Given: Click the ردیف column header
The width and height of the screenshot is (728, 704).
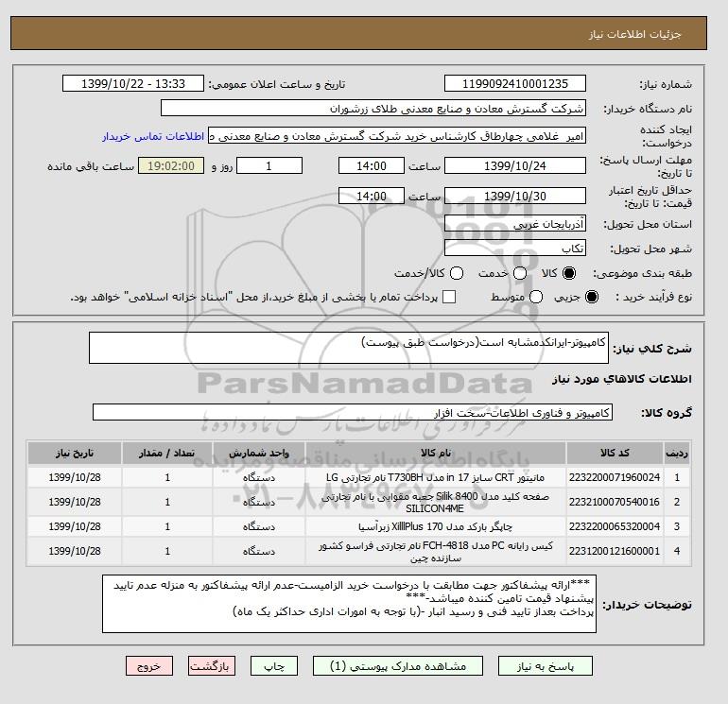Looking at the screenshot, I should (677, 453).
